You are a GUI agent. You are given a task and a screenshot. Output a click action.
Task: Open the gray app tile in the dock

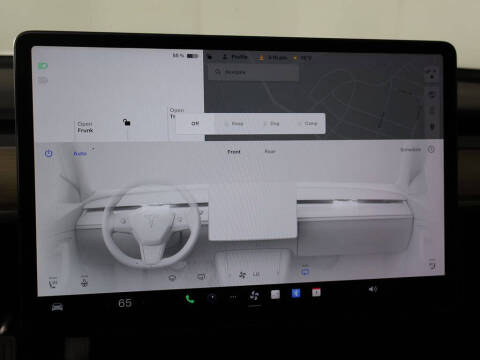point(275,294)
